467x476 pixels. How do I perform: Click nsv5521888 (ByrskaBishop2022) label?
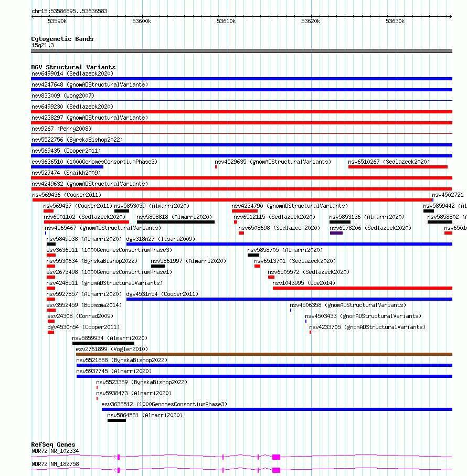coord(122,360)
